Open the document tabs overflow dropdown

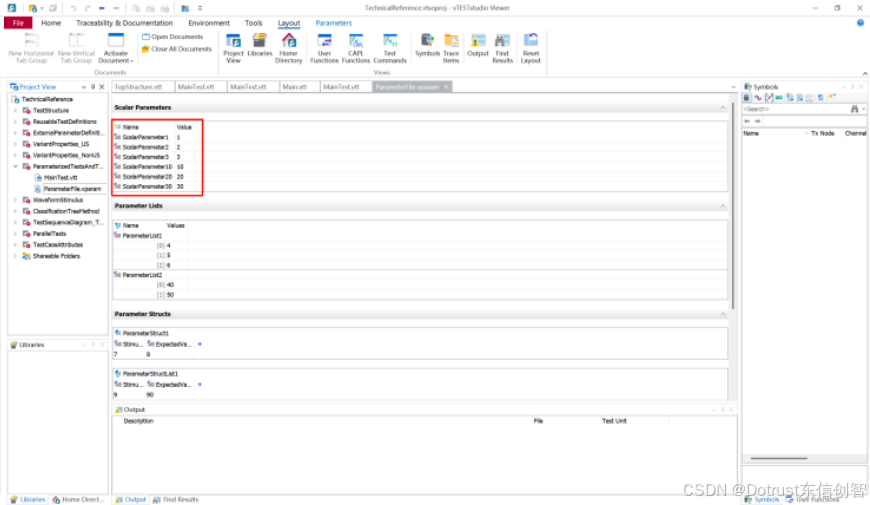pyautogui.click(x=734, y=87)
